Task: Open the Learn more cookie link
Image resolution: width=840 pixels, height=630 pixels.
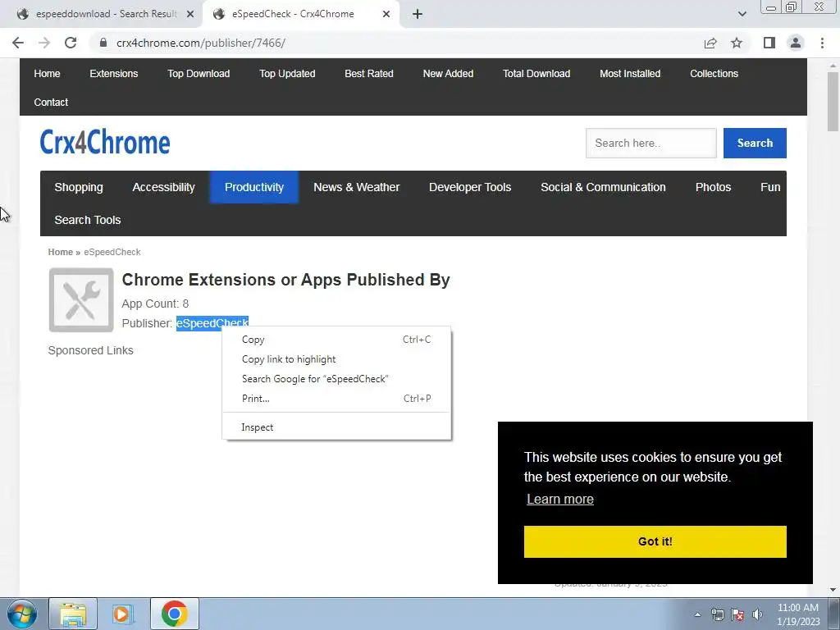Action: point(560,500)
